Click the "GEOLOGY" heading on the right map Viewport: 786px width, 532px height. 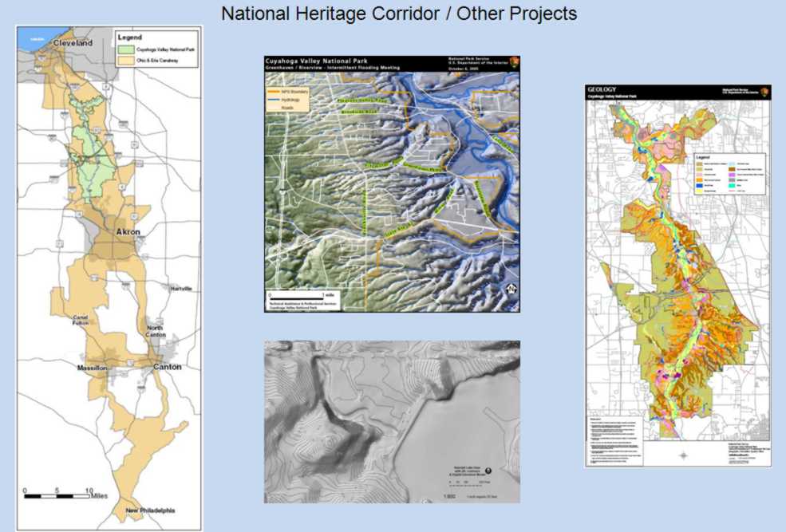coord(602,89)
